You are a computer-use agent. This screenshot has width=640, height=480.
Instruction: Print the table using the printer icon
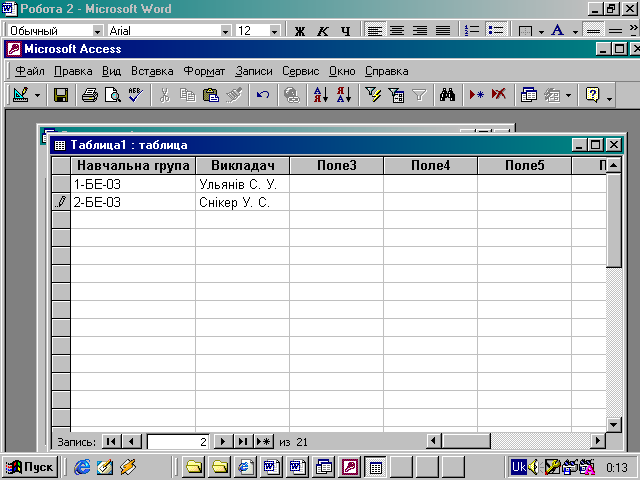tap(89, 95)
